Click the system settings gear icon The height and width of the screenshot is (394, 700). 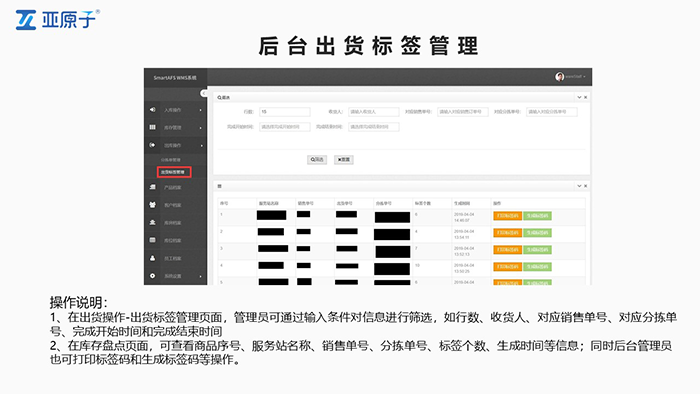click(x=153, y=276)
